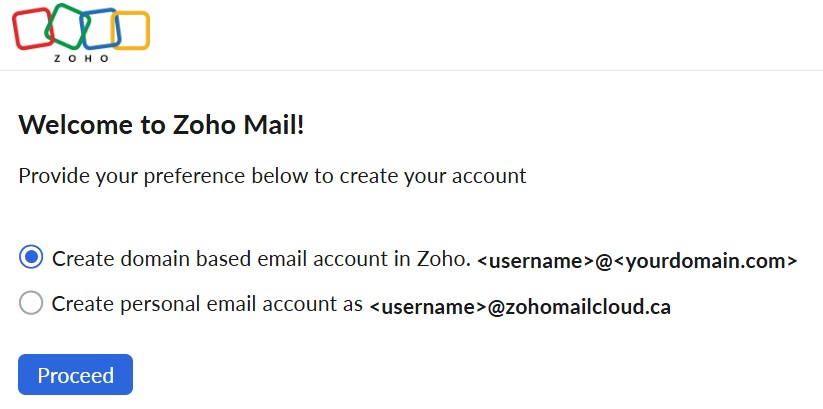Screen dimensions: 823x409
Task: Click the '@zohomailcloud.ca' domain text
Action: tap(580, 306)
